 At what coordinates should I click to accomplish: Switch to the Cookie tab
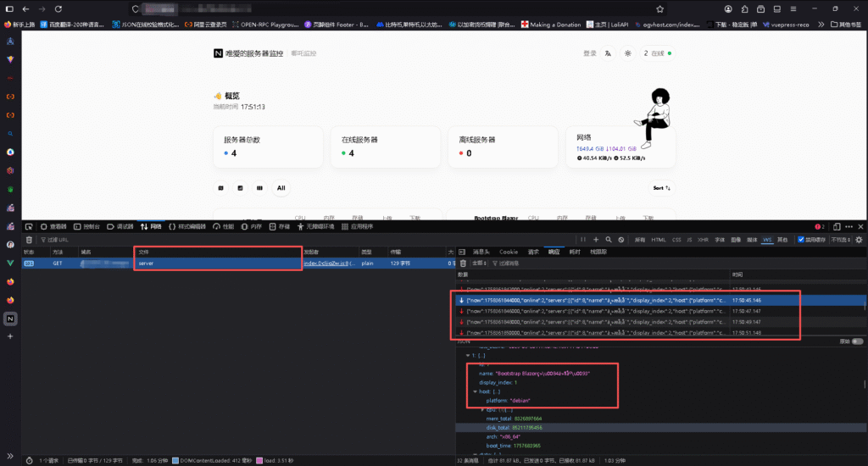[x=508, y=252]
